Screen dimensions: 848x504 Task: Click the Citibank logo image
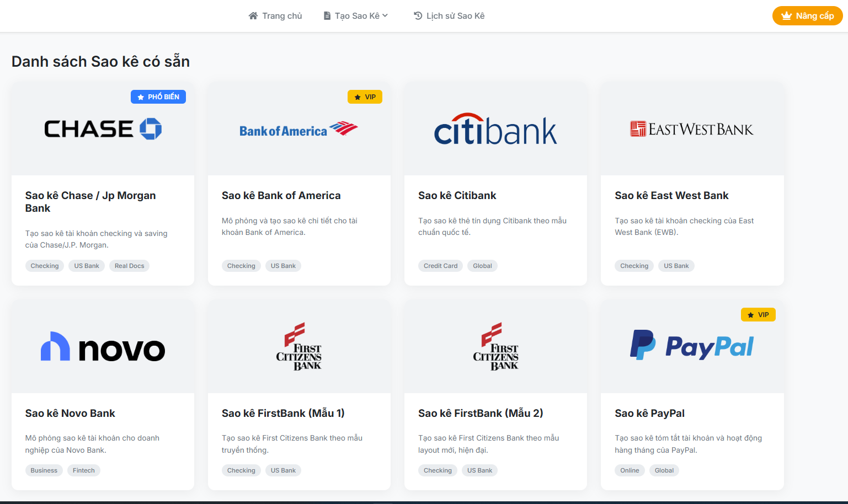click(x=495, y=130)
